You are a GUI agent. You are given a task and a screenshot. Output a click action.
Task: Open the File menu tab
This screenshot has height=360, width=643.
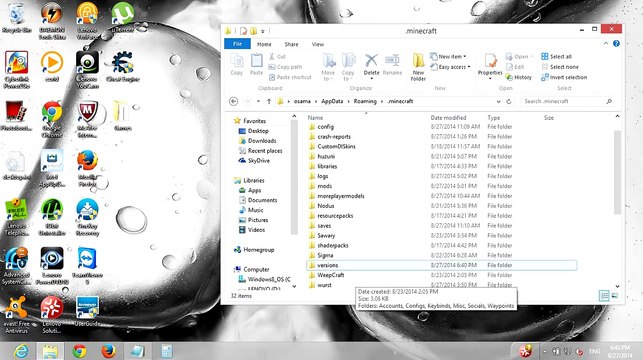[x=237, y=44]
